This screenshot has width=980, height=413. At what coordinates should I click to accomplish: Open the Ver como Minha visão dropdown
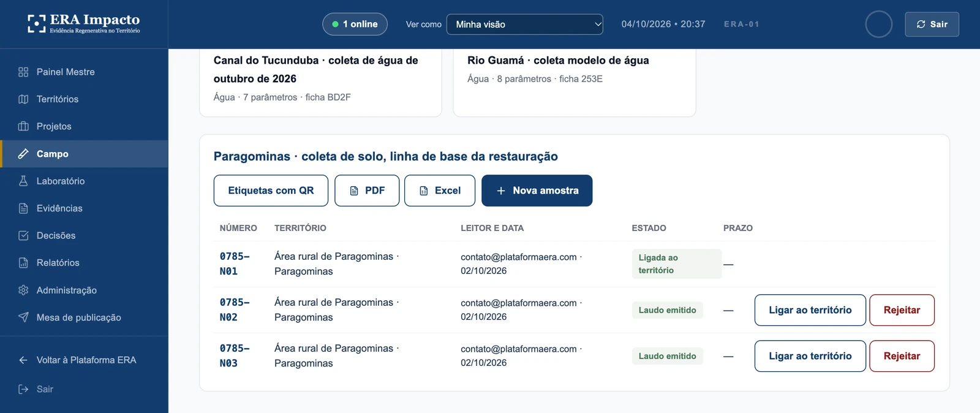coord(525,25)
